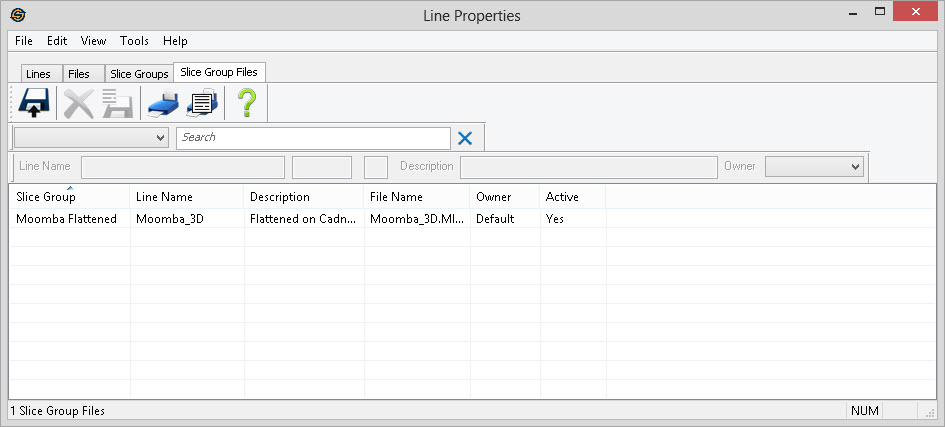Switch to the Slice Groups tab
Image resolution: width=945 pixels, height=427 pixels.
(139, 74)
